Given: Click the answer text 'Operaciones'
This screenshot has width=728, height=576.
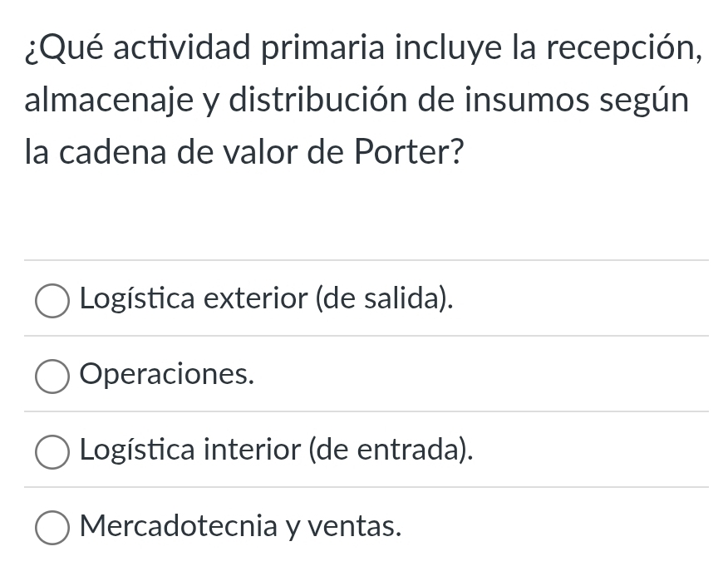Looking at the screenshot, I should tap(166, 374).
